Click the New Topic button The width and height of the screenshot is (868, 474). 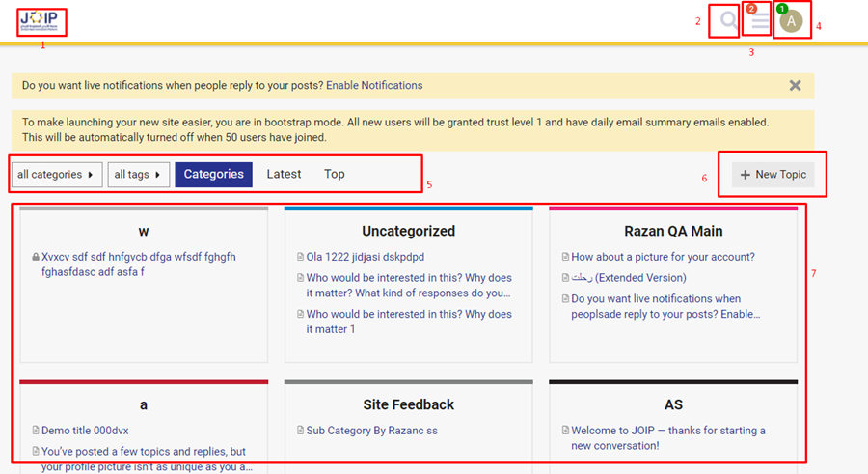point(773,175)
